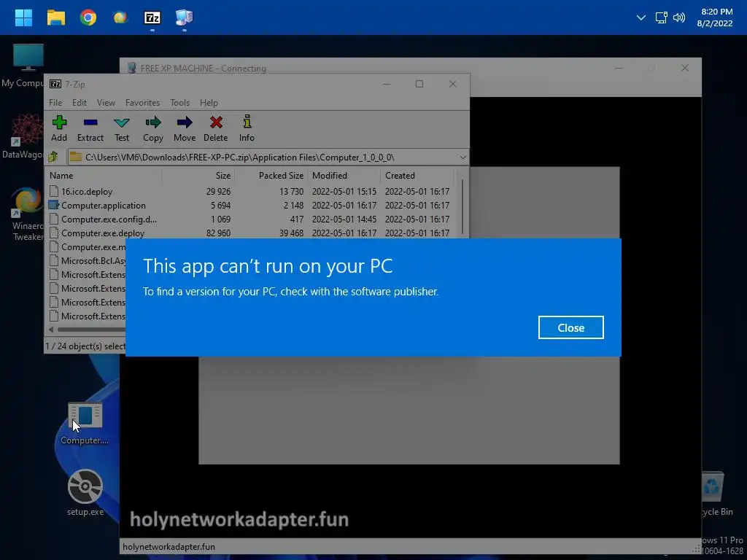Click the 7-Zip list left scroll arrow
Viewport: 747px width, 560px height.
click(x=51, y=329)
